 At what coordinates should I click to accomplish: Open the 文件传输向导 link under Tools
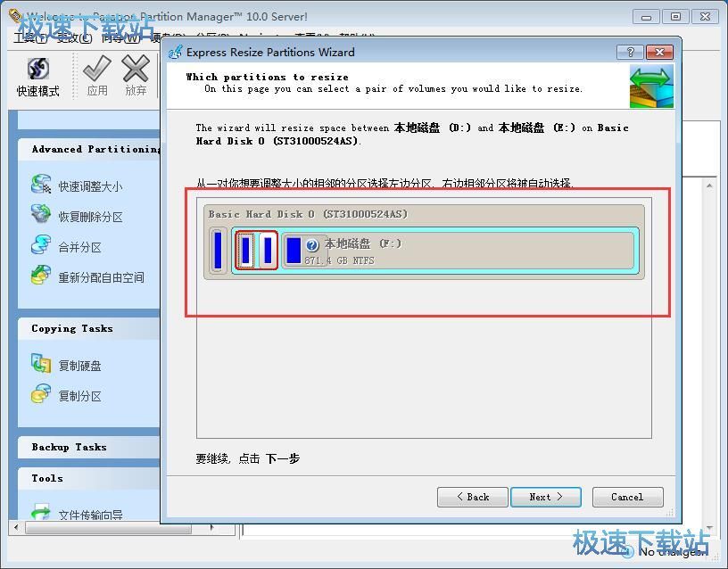pyautogui.click(x=90, y=515)
